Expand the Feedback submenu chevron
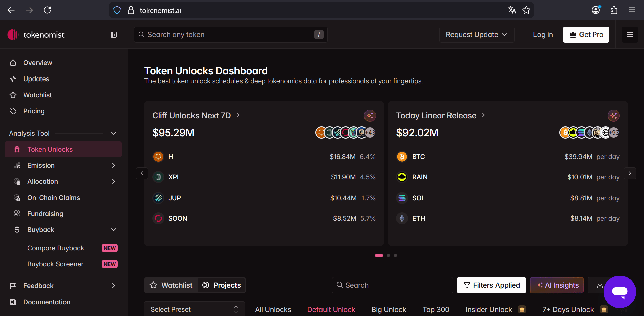 pos(114,286)
